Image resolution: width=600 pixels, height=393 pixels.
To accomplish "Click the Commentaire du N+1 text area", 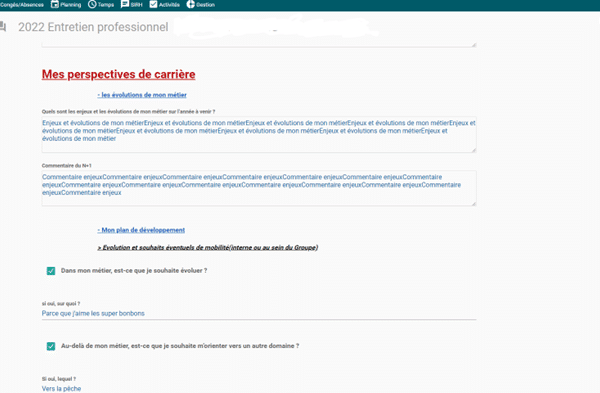I will tap(259, 188).
